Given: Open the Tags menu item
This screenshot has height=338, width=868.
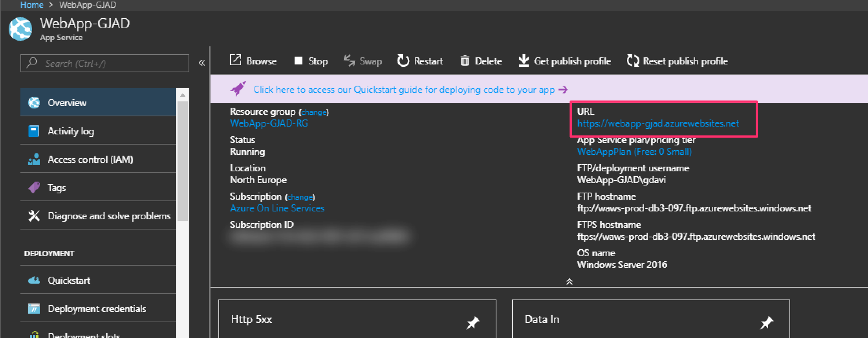Looking at the screenshot, I should point(98,187).
